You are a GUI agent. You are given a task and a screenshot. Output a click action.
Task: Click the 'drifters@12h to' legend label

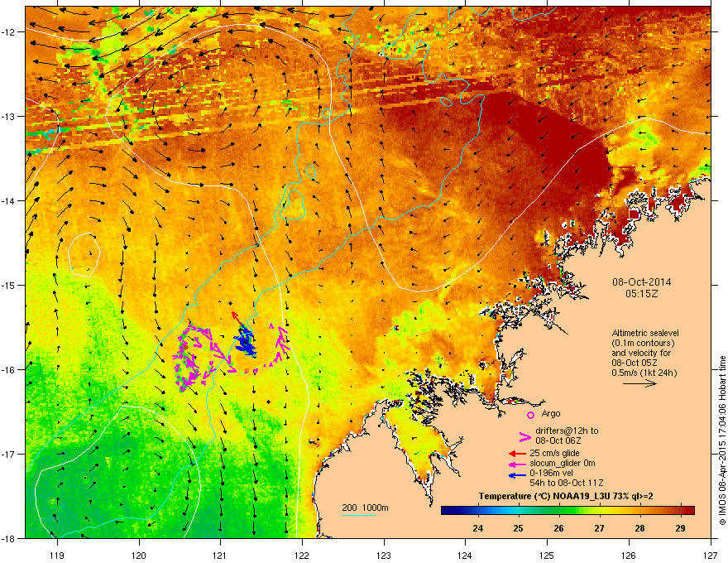[567, 431]
